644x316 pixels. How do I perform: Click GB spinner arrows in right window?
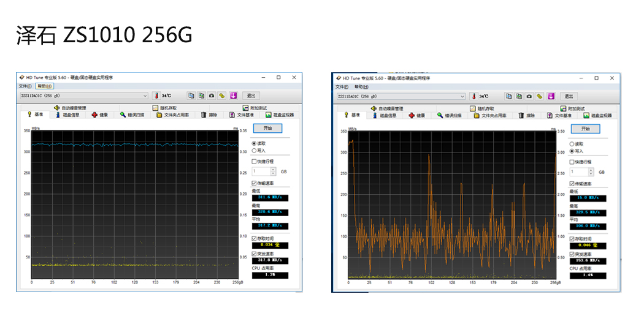[x=591, y=172]
